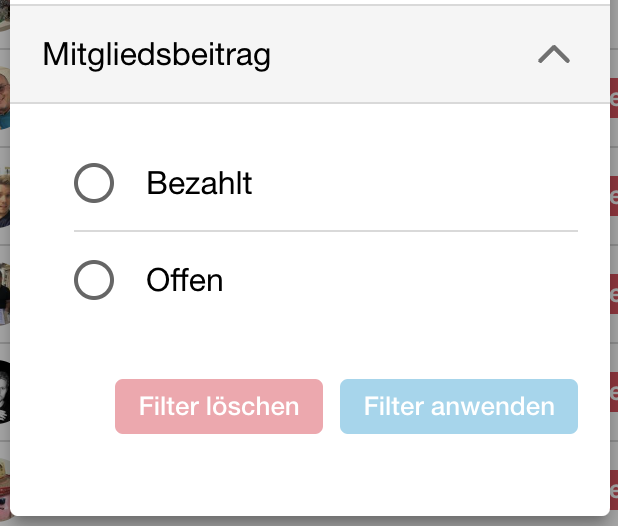
Task: Collapse the Mitgliedsbeitrag section with the chevron
Action: pyautogui.click(x=554, y=54)
